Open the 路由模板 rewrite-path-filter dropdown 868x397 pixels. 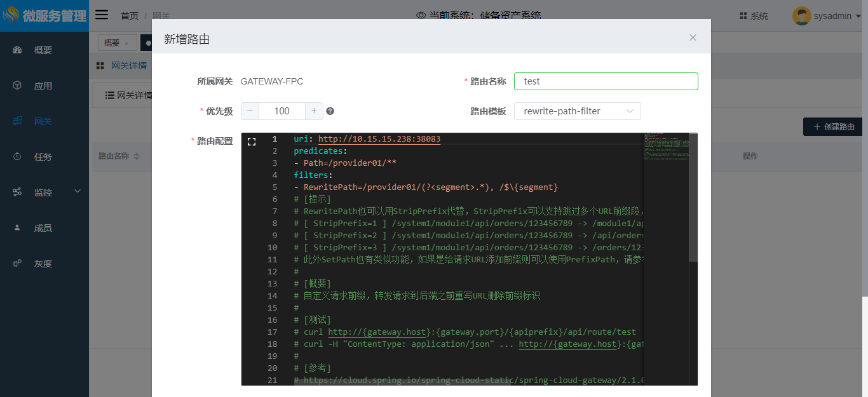point(577,111)
